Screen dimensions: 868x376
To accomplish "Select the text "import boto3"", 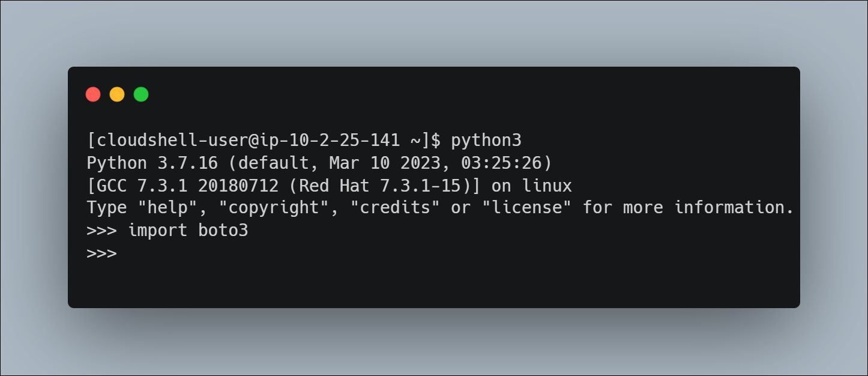I will (x=187, y=230).
